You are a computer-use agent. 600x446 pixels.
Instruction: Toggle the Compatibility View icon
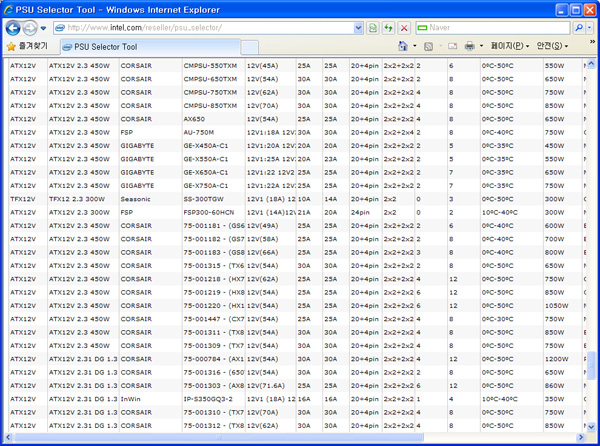click(x=373, y=28)
